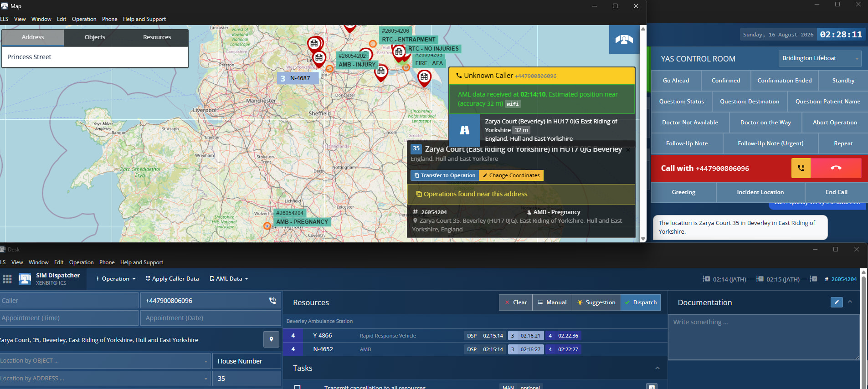Click the timeline icon before 02:15 (JATH)

tap(760, 279)
